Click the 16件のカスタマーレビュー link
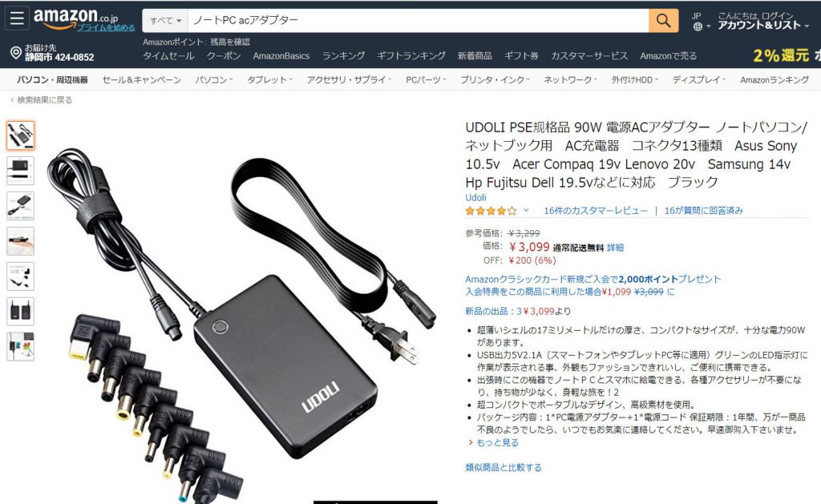This screenshot has height=504, width=821. click(596, 211)
